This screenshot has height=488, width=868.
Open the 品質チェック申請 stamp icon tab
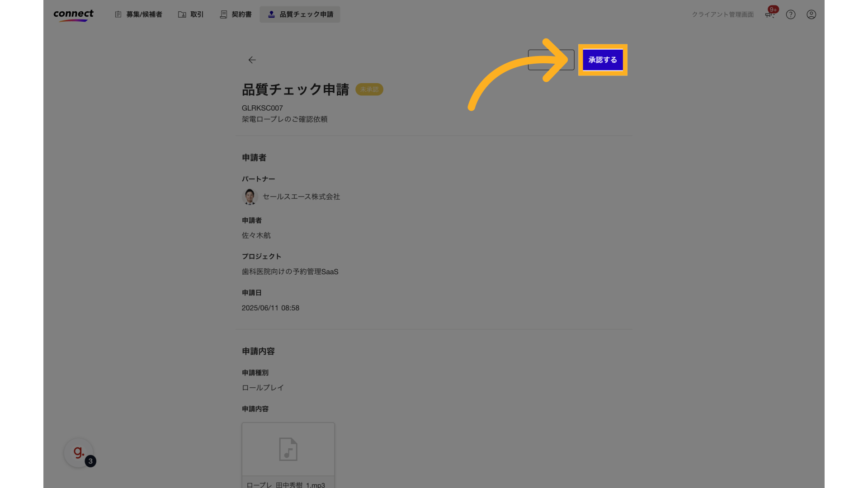pos(271,14)
